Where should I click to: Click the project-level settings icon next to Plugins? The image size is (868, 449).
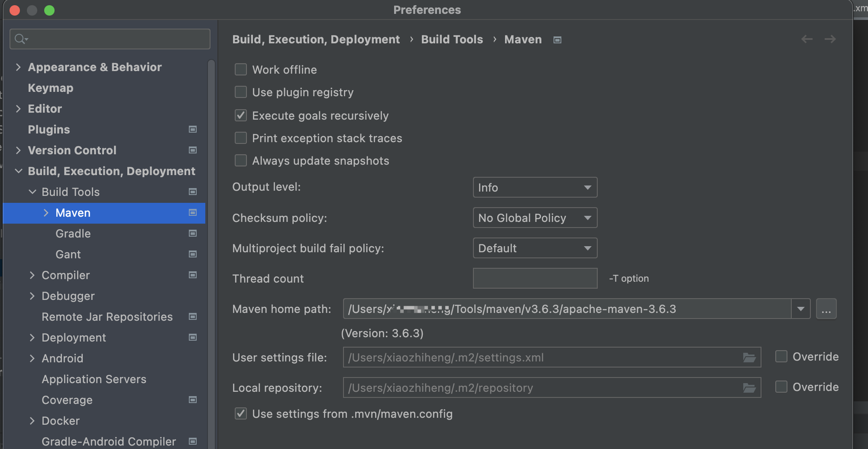click(x=193, y=129)
